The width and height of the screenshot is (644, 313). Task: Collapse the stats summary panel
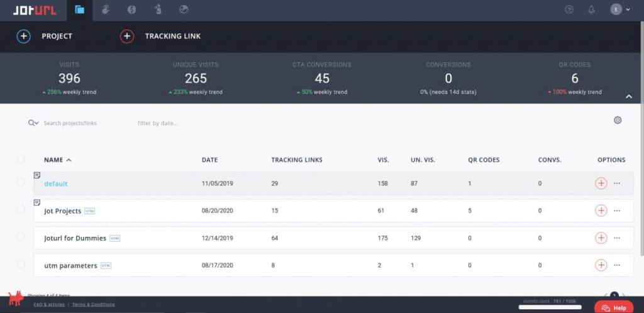tap(628, 96)
